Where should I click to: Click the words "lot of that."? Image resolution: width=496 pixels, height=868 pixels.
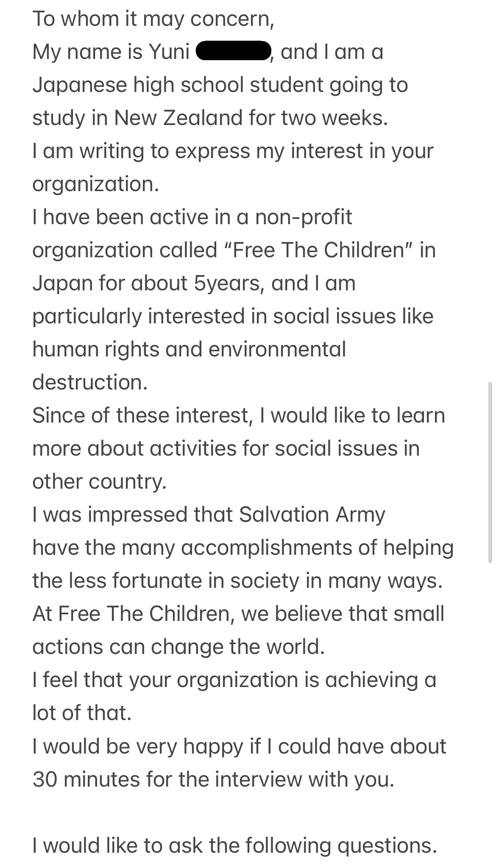[82, 713]
